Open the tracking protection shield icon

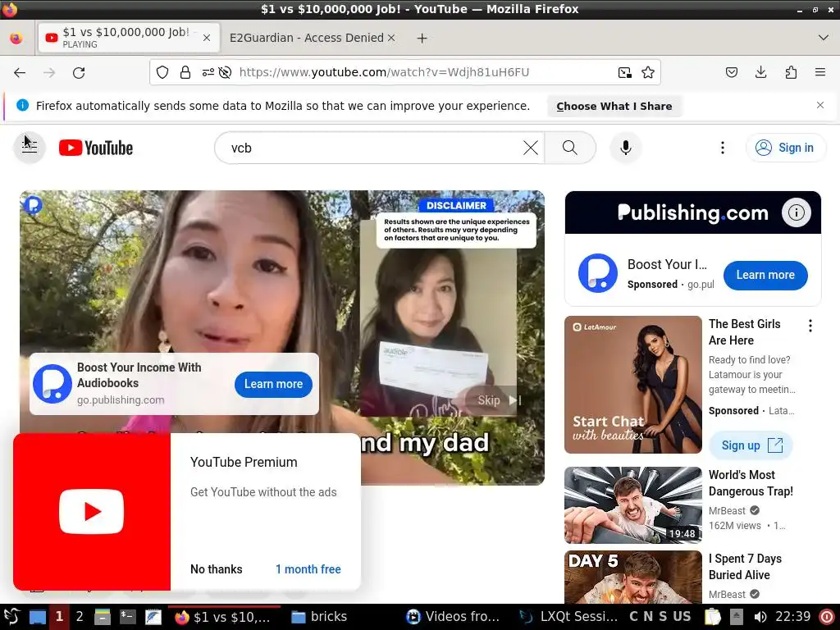click(x=162, y=72)
